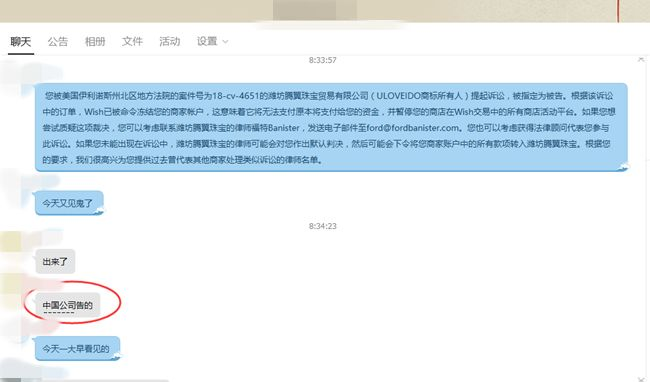Click the 今天又见鬼了 message bubble
Screen dimensions: 650x382
click(x=69, y=203)
